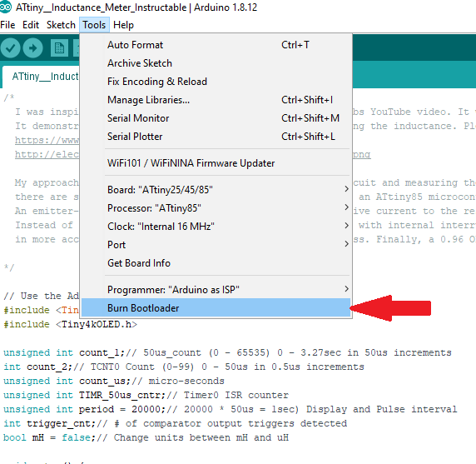
Task: Open the Help menu
Action: pyautogui.click(x=123, y=25)
